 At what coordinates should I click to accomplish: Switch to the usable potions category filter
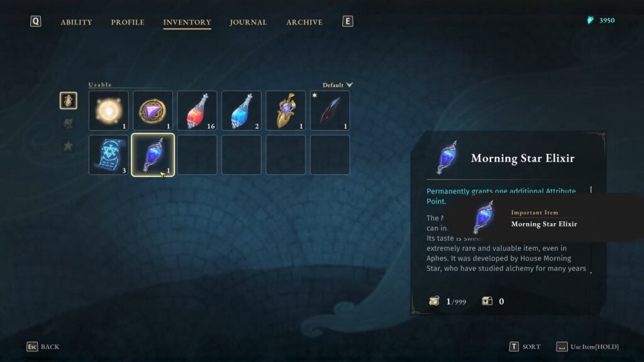click(68, 101)
